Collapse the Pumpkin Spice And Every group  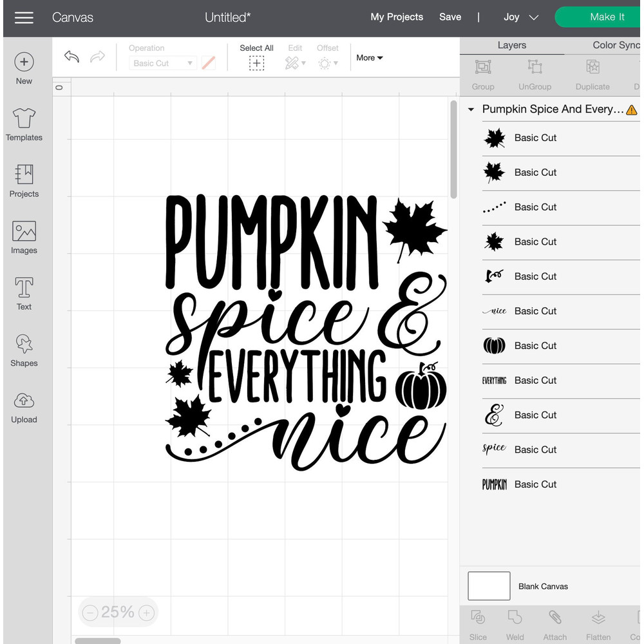click(x=471, y=109)
